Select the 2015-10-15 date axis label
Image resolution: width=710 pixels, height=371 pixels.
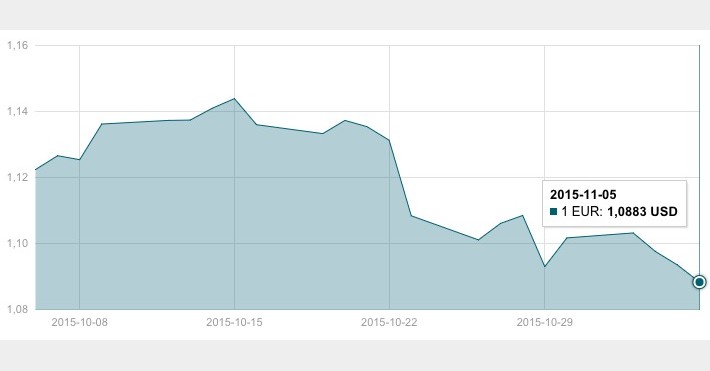point(234,323)
